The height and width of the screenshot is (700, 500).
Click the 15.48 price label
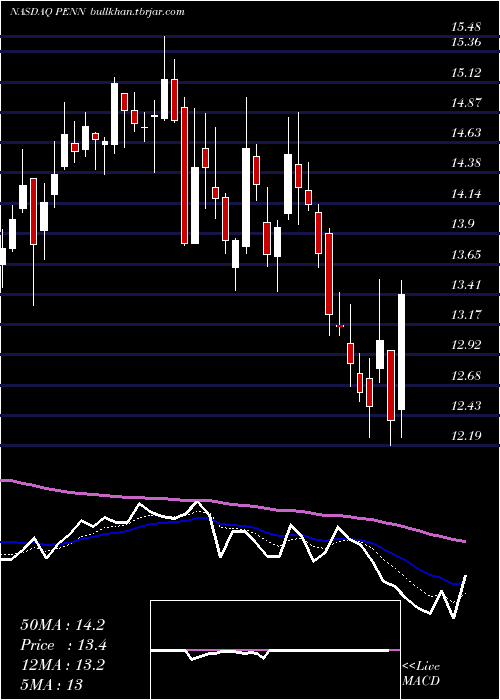466,27
